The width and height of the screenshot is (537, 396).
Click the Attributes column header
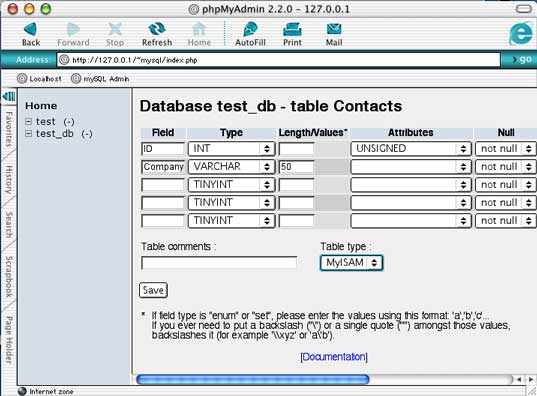coord(411,133)
